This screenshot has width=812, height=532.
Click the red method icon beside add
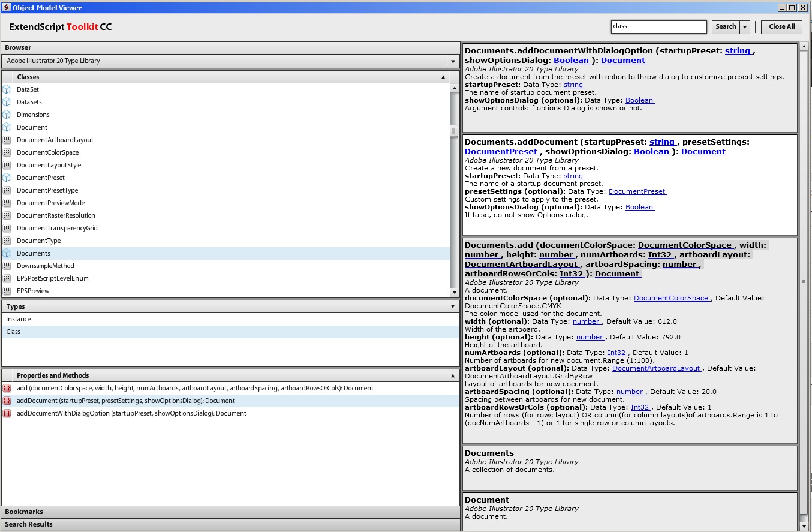click(x=7, y=388)
